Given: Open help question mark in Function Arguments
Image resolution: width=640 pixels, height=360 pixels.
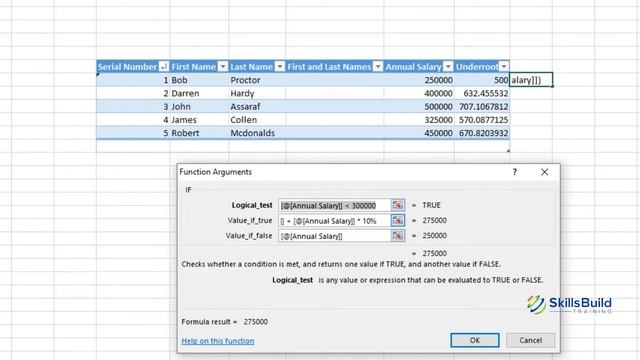Looking at the screenshot, I should pyautogui.click(x=514, y=172).
